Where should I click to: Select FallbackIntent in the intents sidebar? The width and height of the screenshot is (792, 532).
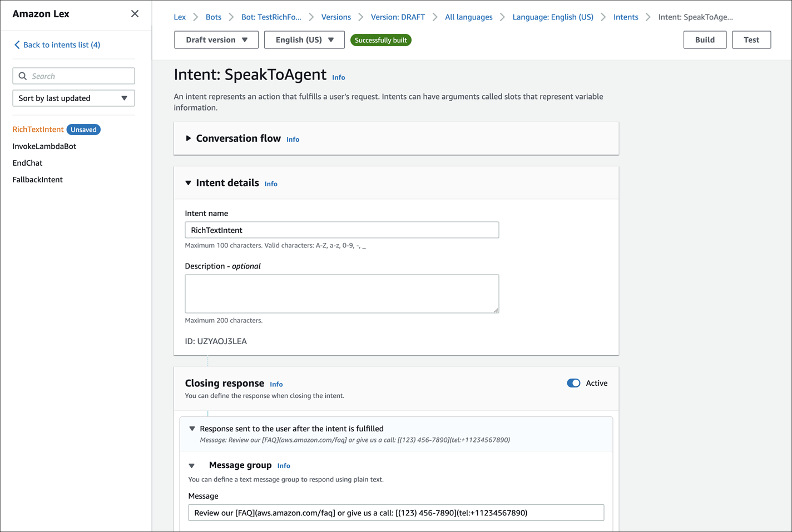[37, 179]
